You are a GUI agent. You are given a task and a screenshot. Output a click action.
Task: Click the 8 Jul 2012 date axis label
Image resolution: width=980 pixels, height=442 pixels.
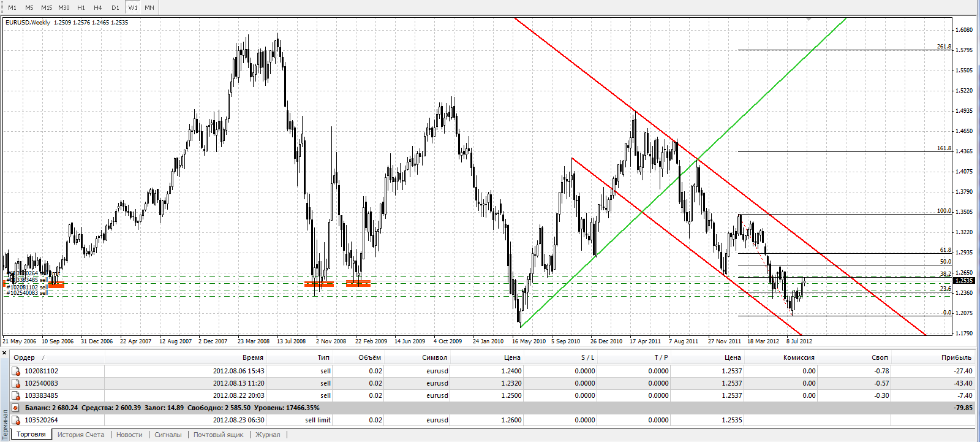[799, 341]
